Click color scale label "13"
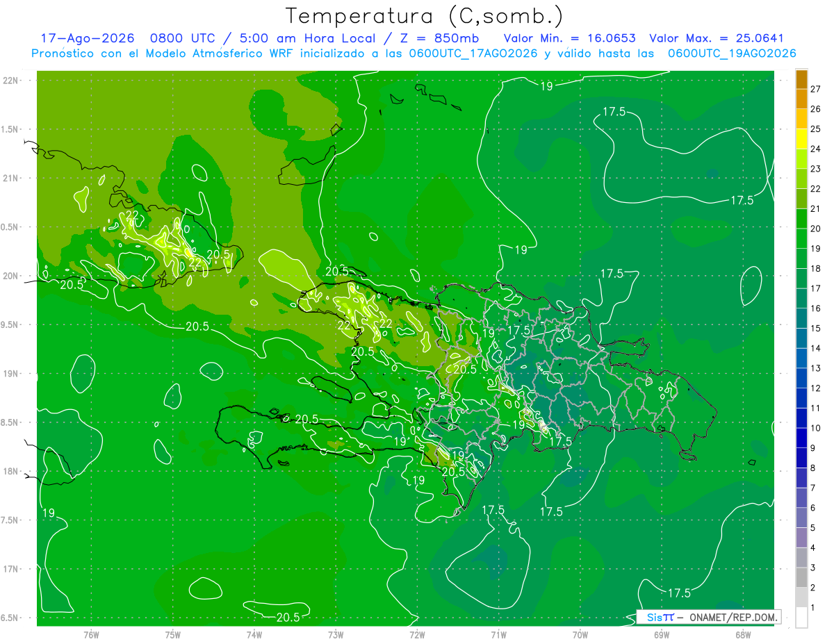The height and width of the screenshot is (644, 834). coord(816,368)
